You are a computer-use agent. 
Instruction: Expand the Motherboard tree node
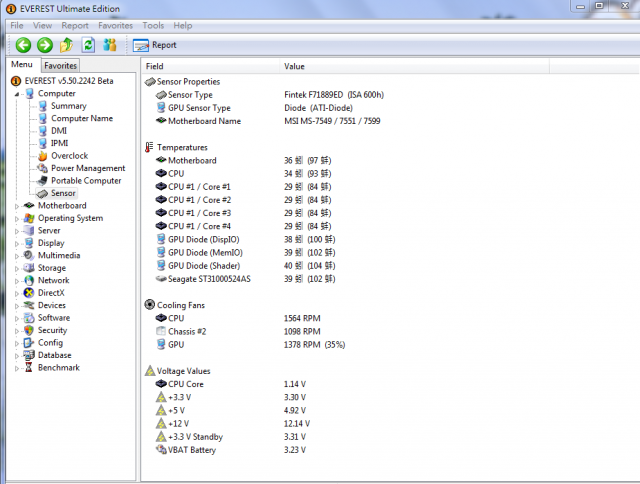(x=17, y=206)
